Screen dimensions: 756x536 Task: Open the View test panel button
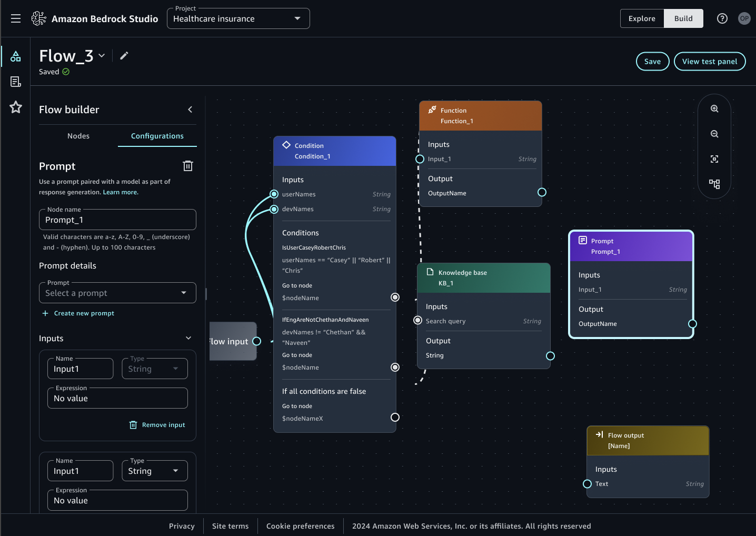click(x=709, y=62)
